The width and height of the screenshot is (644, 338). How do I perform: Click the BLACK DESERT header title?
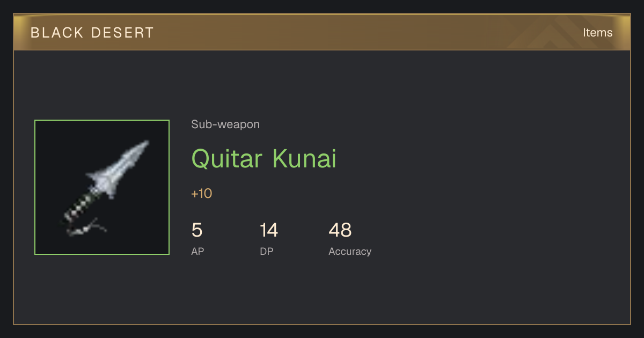pyautogui.click(x=92, y=33)
